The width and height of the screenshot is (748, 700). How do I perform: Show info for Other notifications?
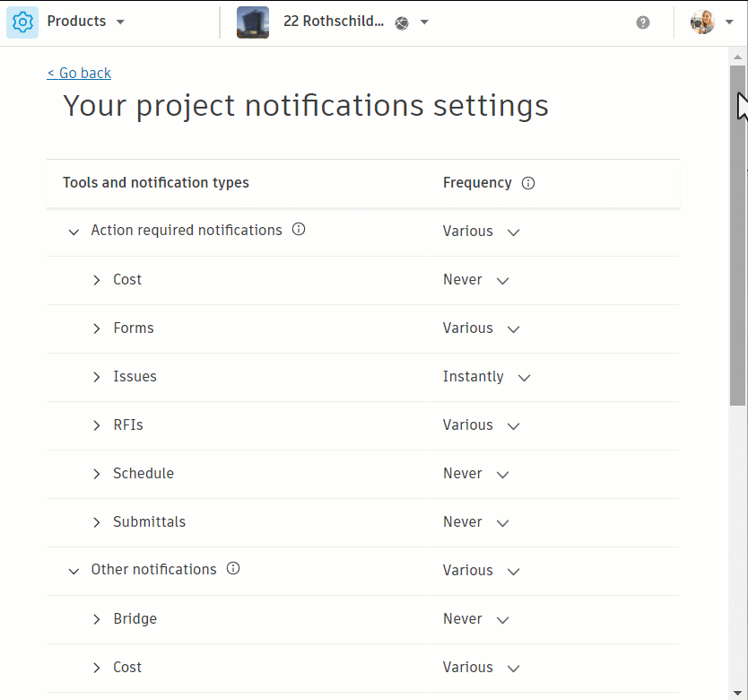pyautogui.click(x=233, y=569)
